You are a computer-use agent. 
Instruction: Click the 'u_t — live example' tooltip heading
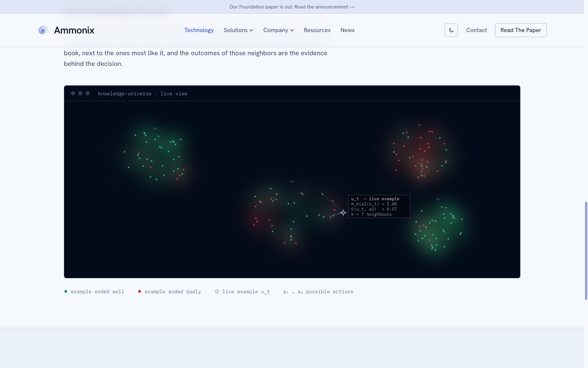[x=375, y=199]
